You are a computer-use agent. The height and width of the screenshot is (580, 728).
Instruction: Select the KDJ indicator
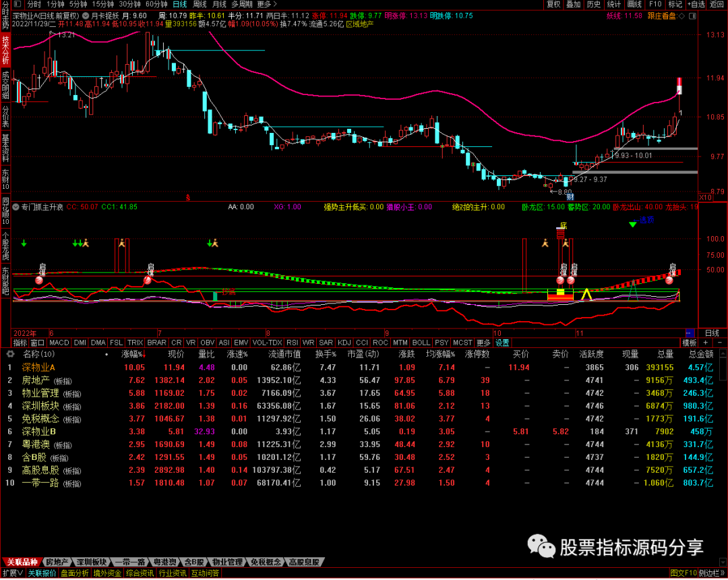tap(344, 343)
